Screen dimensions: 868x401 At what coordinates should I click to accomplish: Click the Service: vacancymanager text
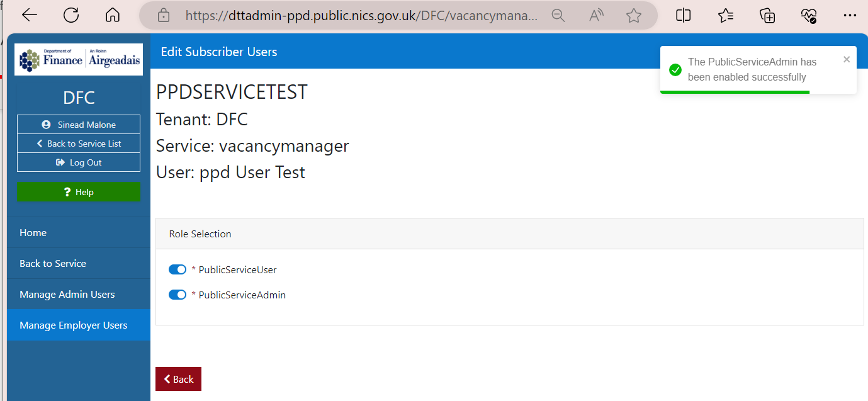point(252,146)
